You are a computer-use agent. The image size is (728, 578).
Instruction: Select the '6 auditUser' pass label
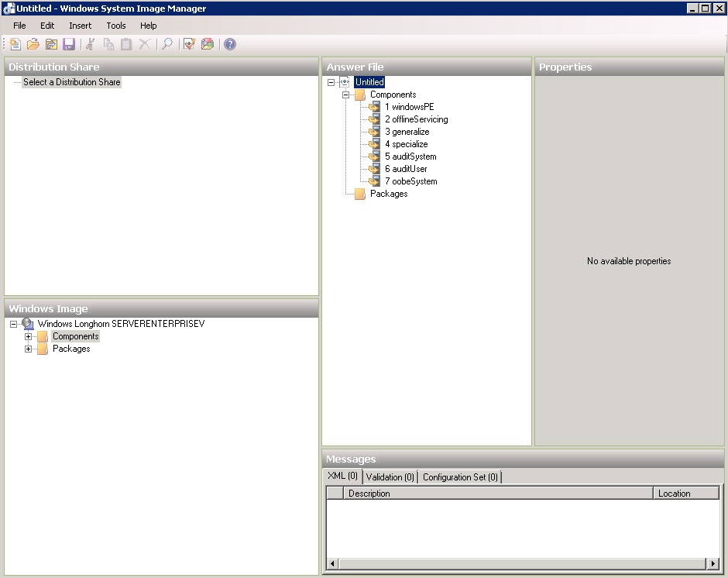[406, 169]
